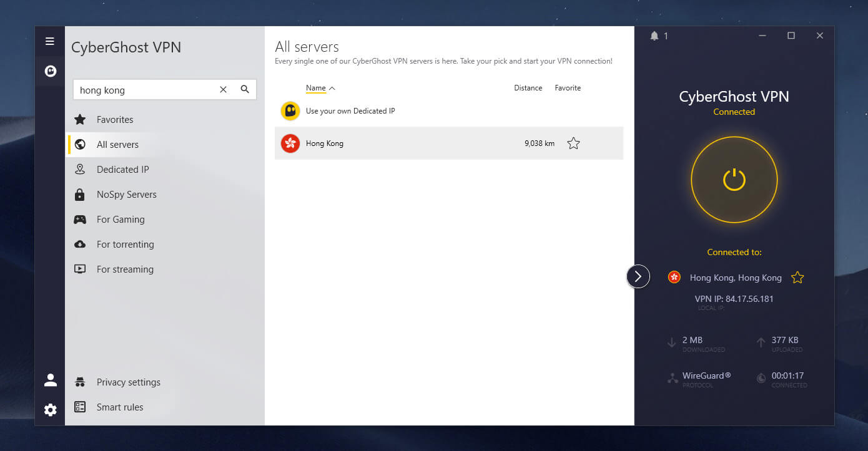
Task: Maximize the CyberGhost window
Action: click(791, 36)
